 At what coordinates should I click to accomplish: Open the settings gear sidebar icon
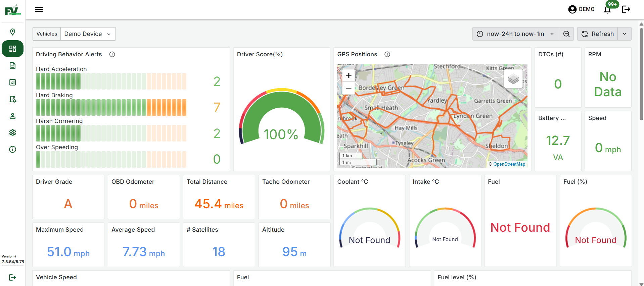click(x=13, y=133)
